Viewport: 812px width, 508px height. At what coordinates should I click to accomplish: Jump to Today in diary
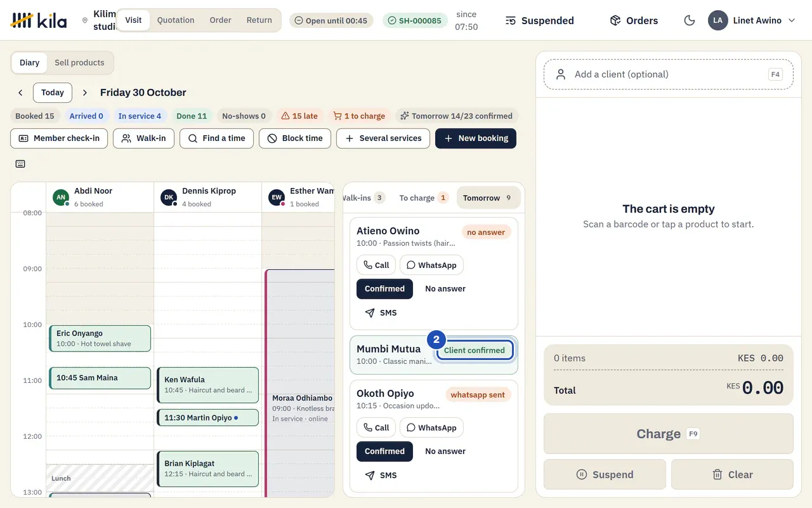point(53,93)
